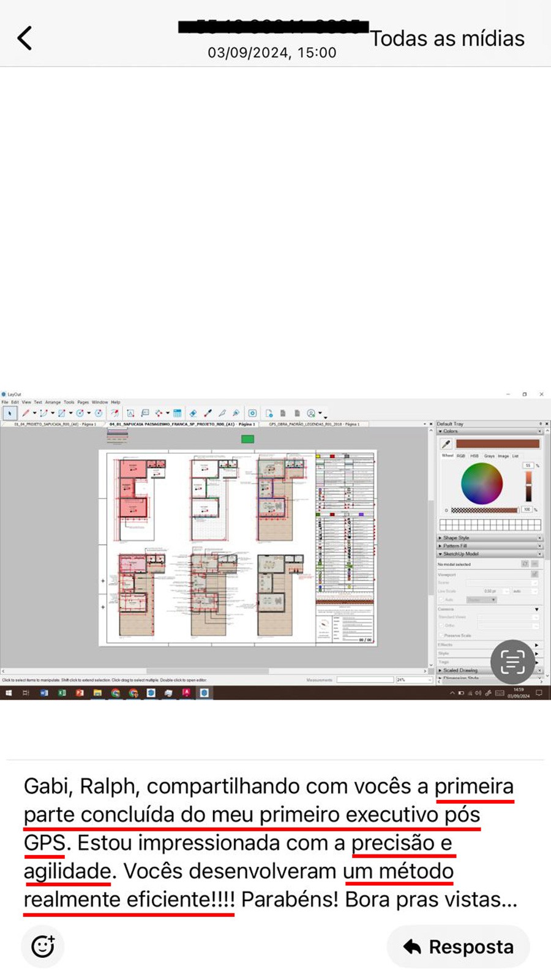Open the 0.50 pt line scale dropdown
This screenshot has width=551, height=980.
point(506,591)
